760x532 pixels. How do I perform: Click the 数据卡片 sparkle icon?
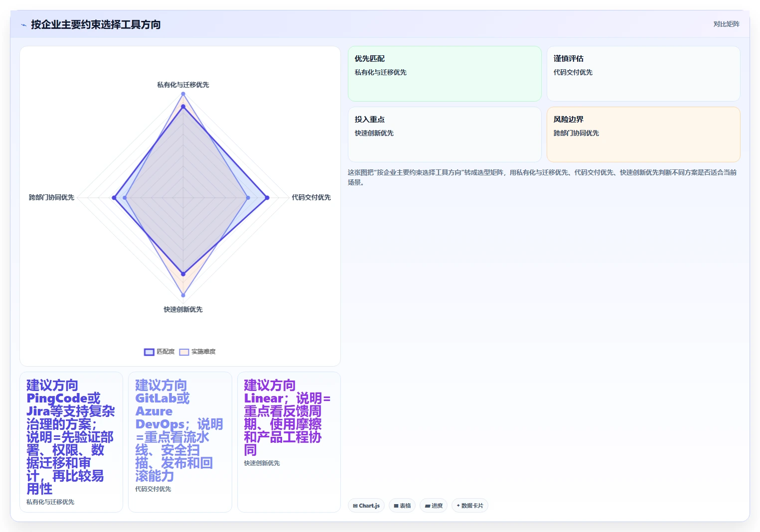pos(458,506)
